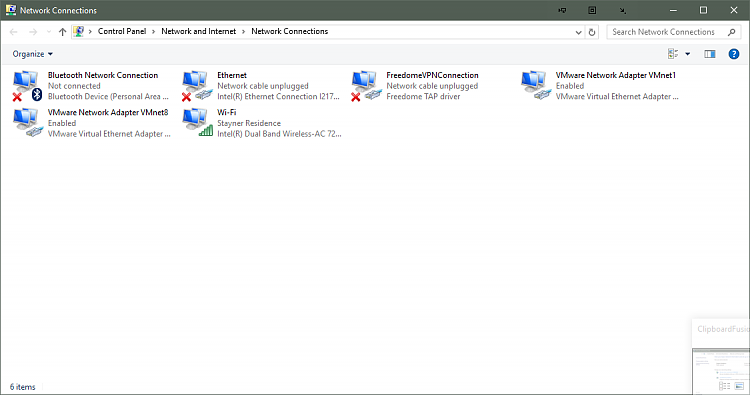The image size is (750, 395).
Task: Toggle the preview pane icon
Action: [x=710, y=54]
